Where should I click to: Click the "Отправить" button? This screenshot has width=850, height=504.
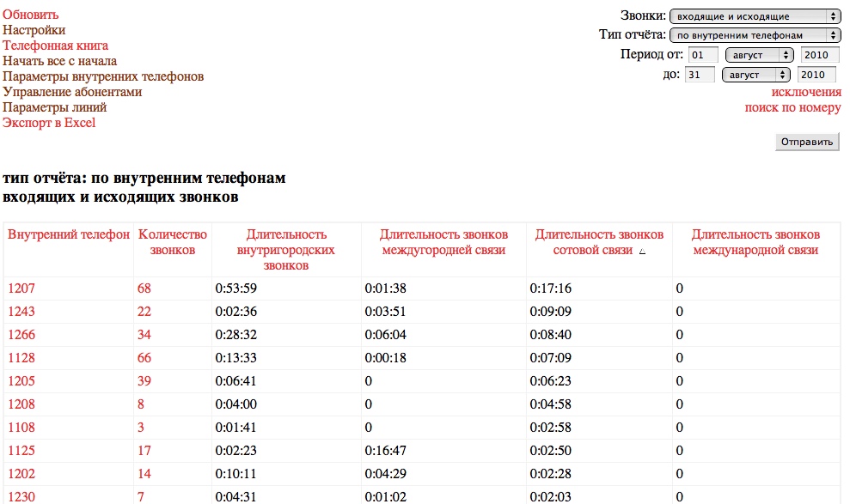806,141
